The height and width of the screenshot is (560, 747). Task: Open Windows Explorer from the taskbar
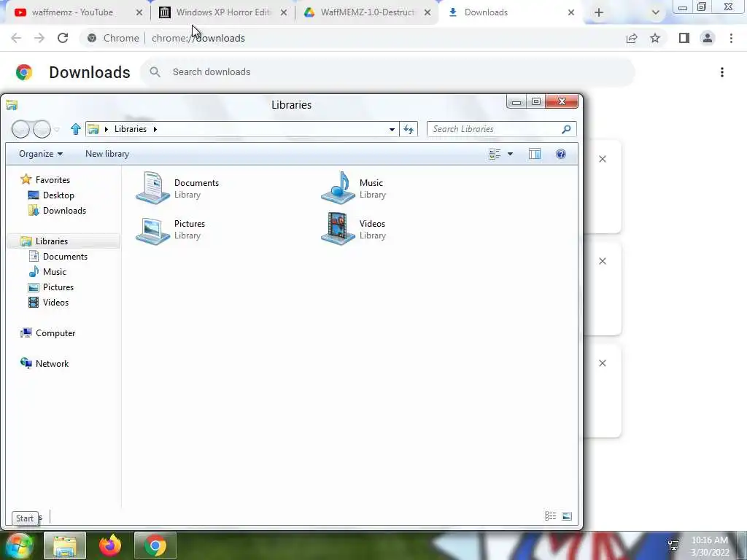[x=65, y=545]
